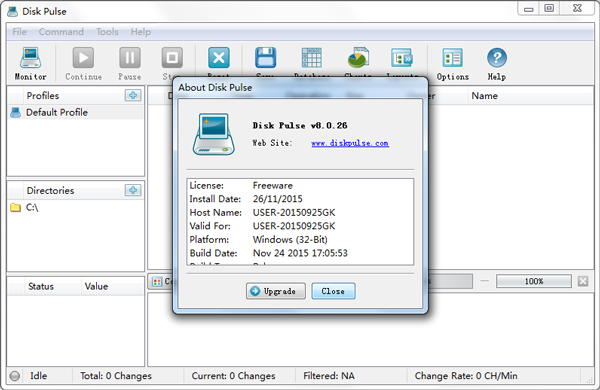Click the Idle status indicator circle
The image size is (600, 390).
point(15,376)
